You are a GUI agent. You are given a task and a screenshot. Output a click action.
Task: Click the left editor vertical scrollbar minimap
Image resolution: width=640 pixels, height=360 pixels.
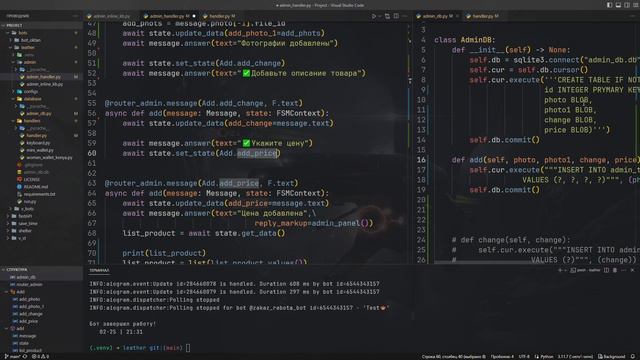(409, 143)
